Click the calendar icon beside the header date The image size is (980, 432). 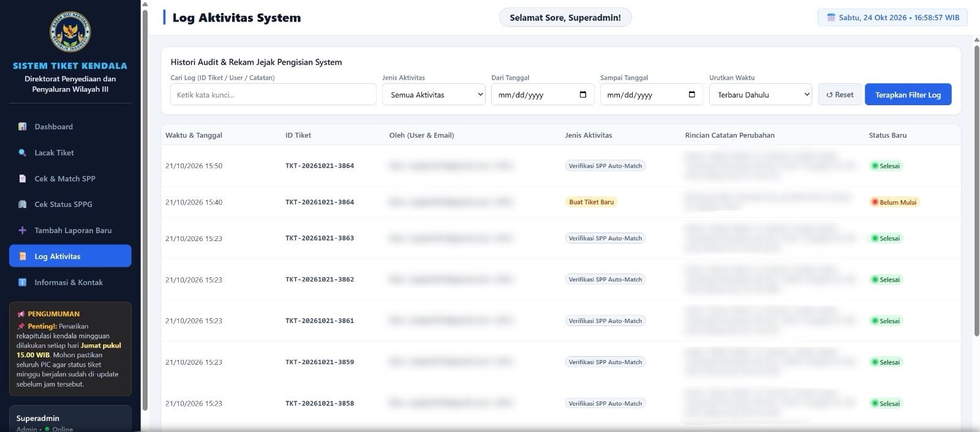pyautogui.click(x=831, y=18)
